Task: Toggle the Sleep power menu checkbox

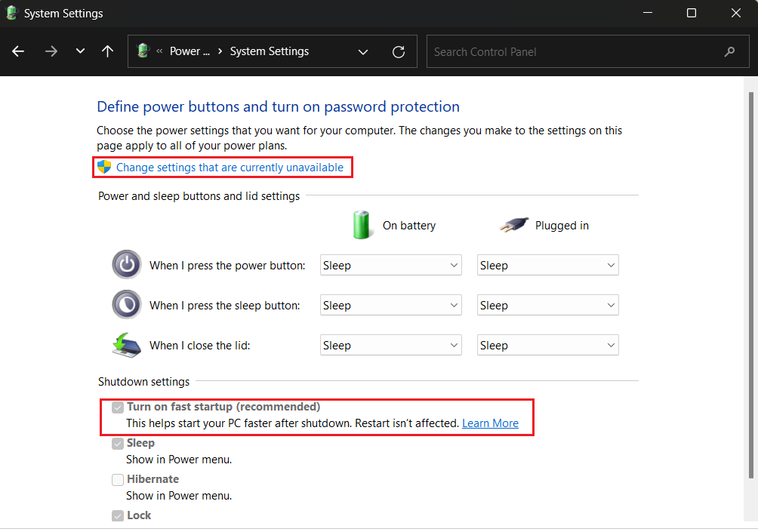Action: pos(118,444)
